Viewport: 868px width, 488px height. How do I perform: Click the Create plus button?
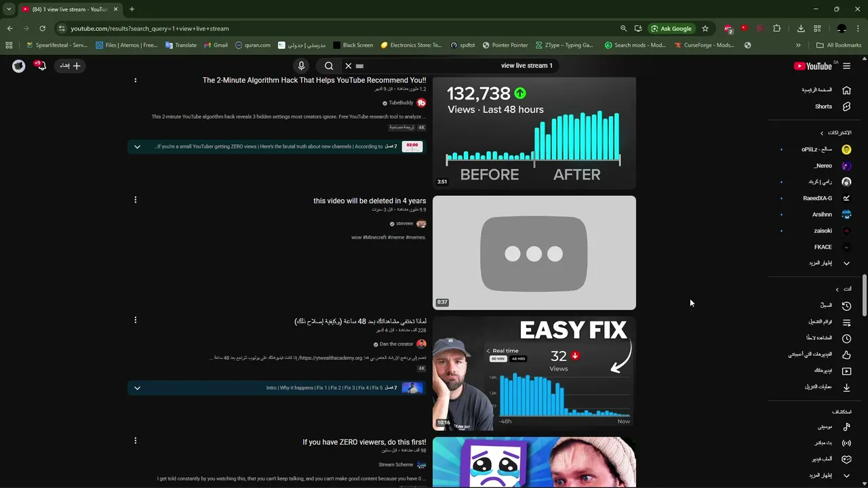[71, 66]
